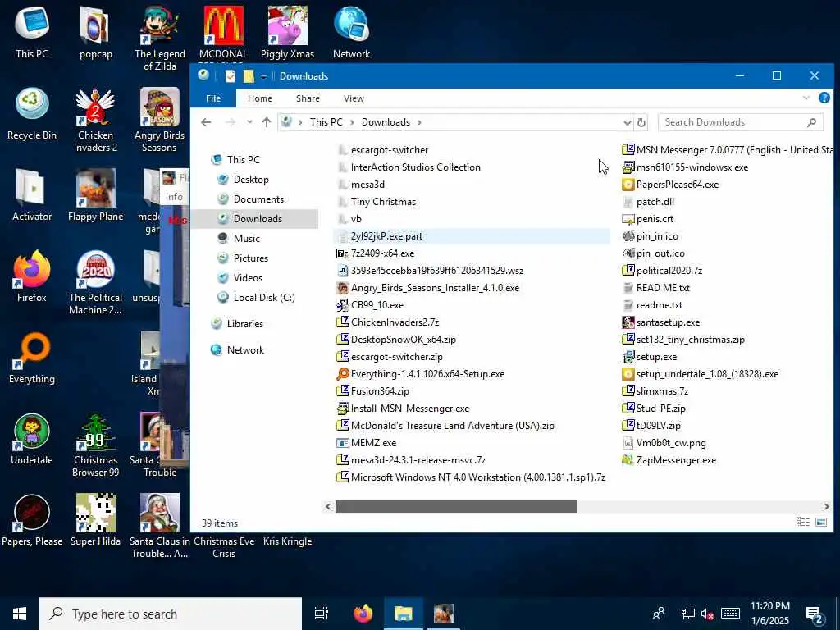Open the File menu tab
The height and width of the screenshot is (630, 840).
click(x=213, y=98)
